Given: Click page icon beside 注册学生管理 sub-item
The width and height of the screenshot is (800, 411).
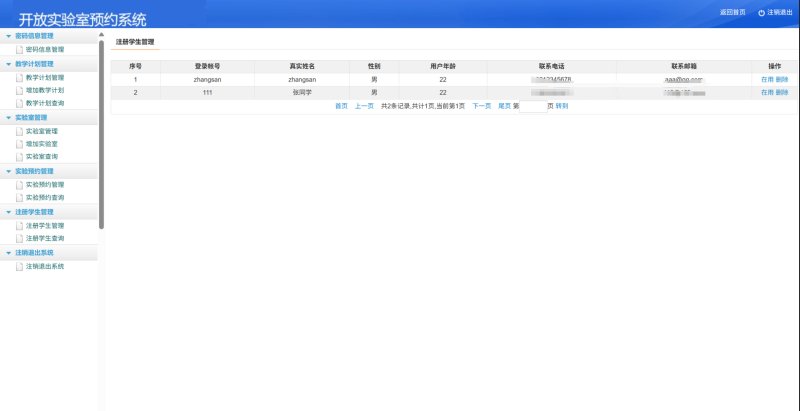Looking at the screenshot, I should 19,226.
